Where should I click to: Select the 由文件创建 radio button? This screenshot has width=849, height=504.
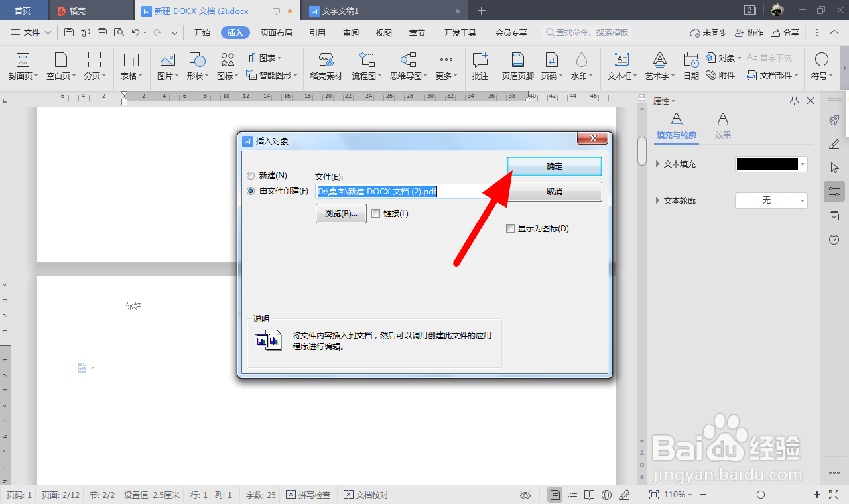(x=251, y=191)
